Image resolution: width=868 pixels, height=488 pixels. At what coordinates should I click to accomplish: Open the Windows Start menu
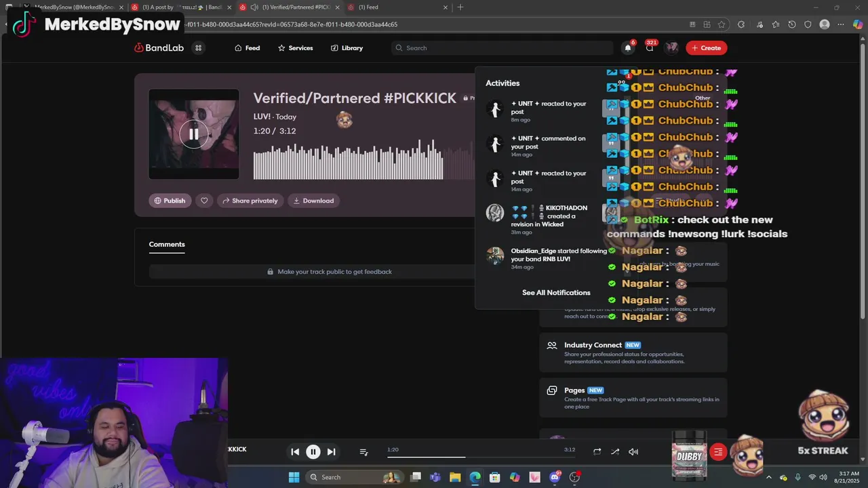294,477
